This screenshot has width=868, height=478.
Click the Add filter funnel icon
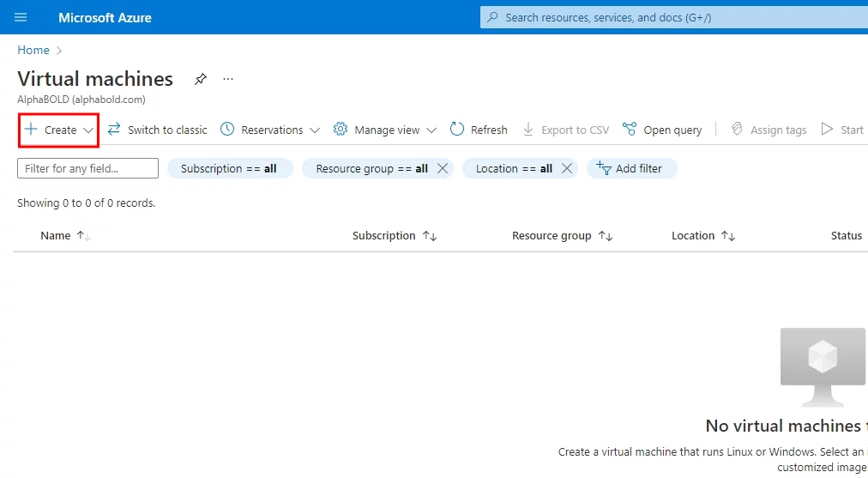604,168
